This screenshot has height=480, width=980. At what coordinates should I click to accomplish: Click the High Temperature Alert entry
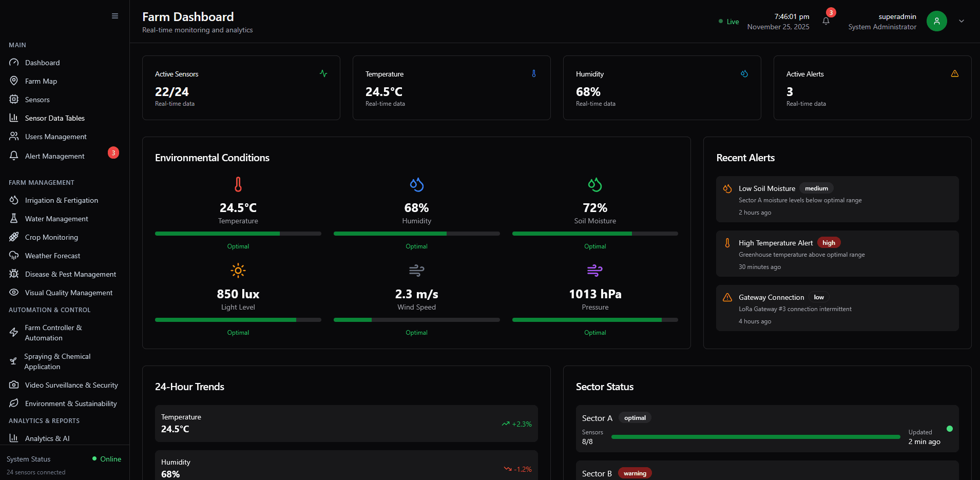(x=837, y=253)
